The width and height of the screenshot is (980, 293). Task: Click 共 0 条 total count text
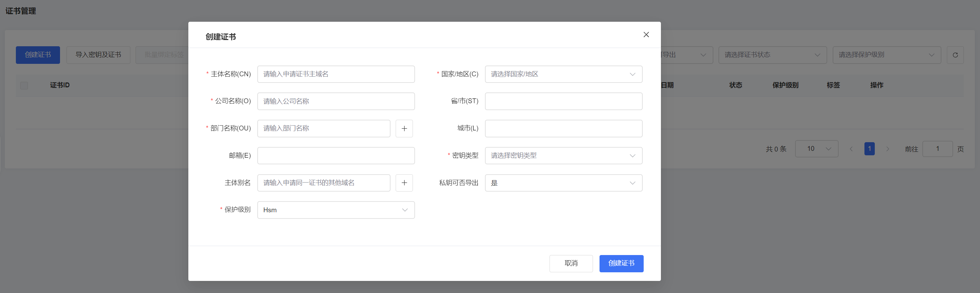776,149
